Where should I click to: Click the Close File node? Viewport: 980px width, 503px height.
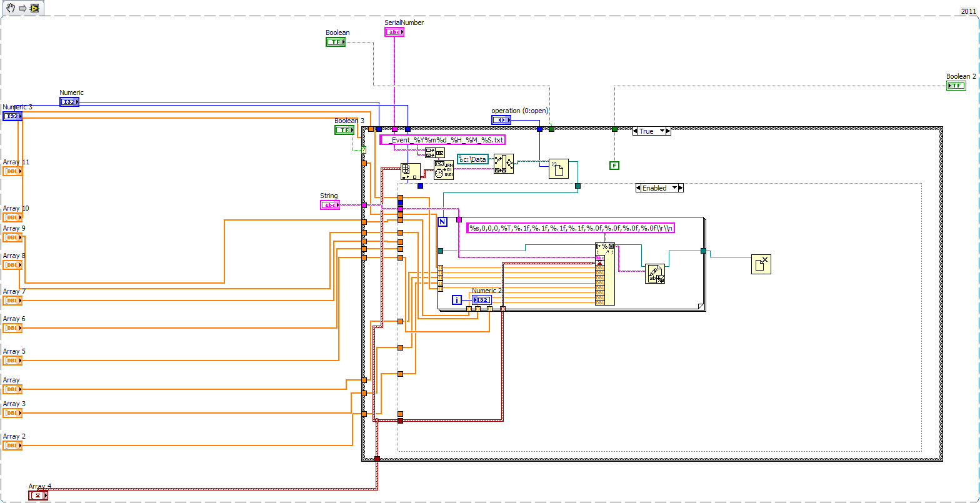point(761,264)
